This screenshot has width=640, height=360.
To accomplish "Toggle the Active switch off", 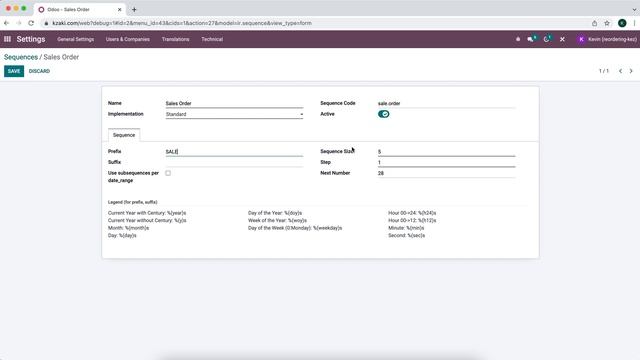I will (383, 114).
